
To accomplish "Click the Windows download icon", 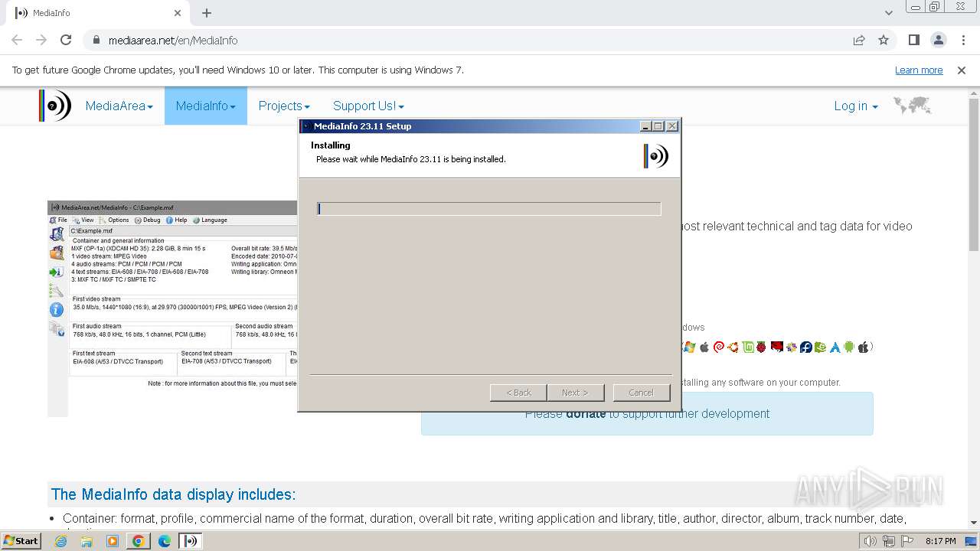I will (689, 347).
